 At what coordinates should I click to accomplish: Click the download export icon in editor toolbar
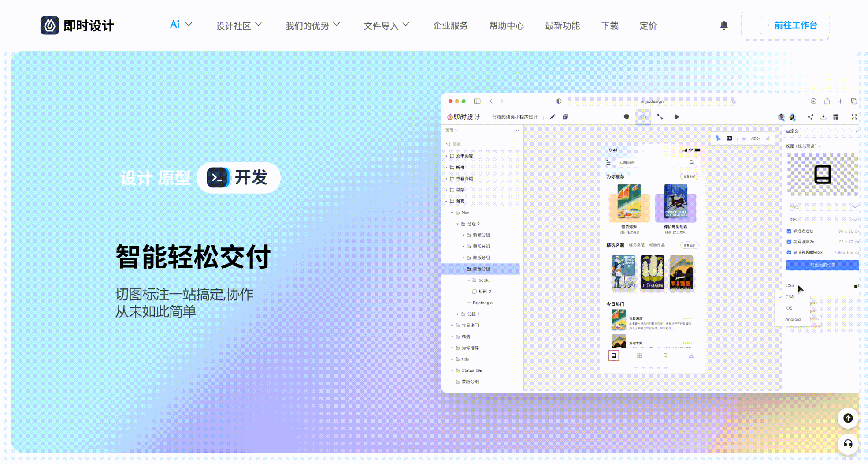[823, 117]
